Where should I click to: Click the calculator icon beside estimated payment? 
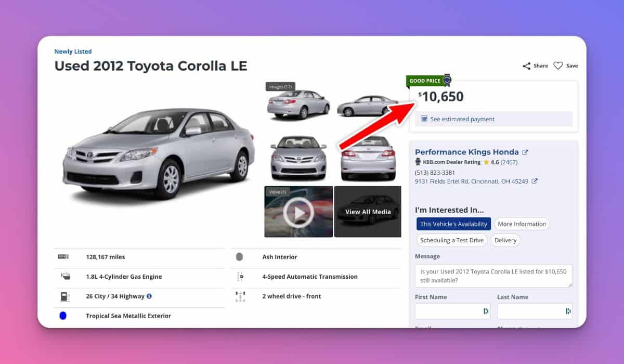pos(424,119)
